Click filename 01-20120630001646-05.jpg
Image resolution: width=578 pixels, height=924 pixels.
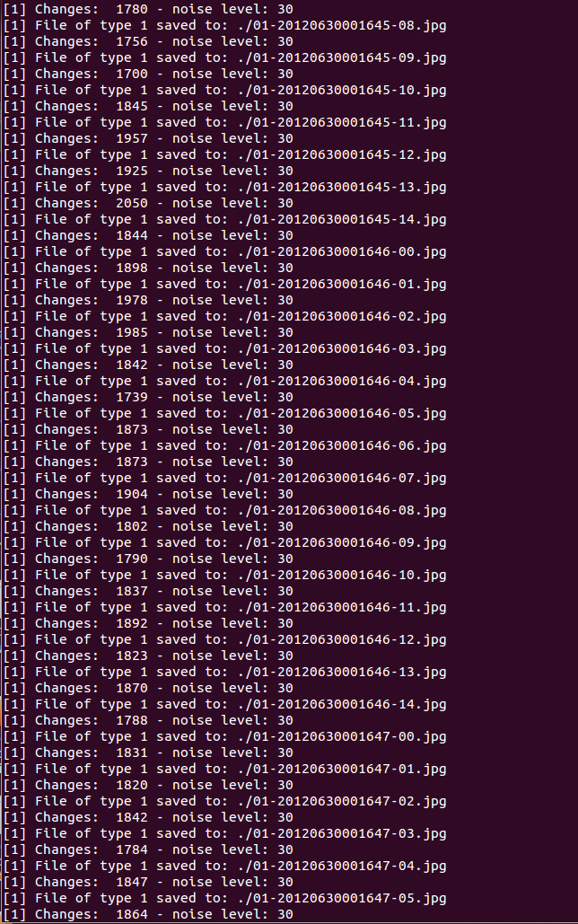tap(349, 414)
